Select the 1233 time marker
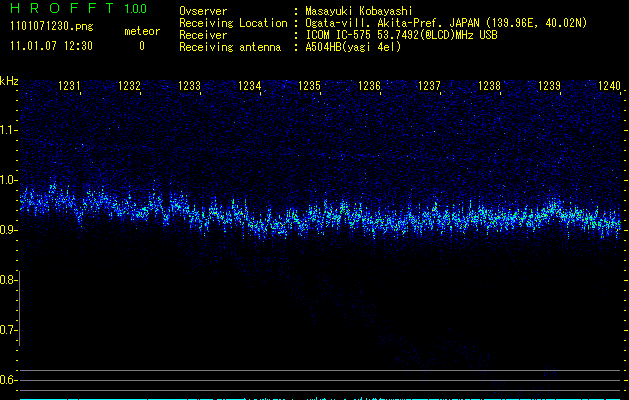Viewport: 629px width, 400px height. point(189,87)
